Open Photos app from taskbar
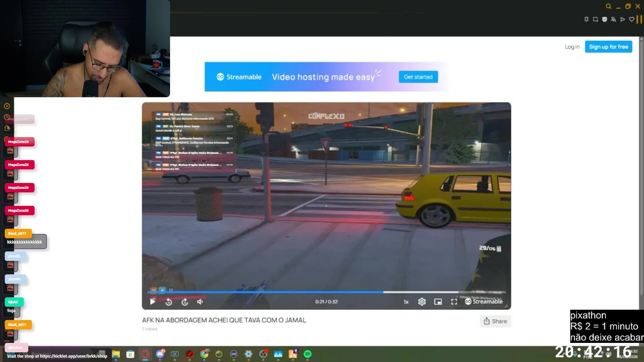644x362 pixels. (278, 354)
